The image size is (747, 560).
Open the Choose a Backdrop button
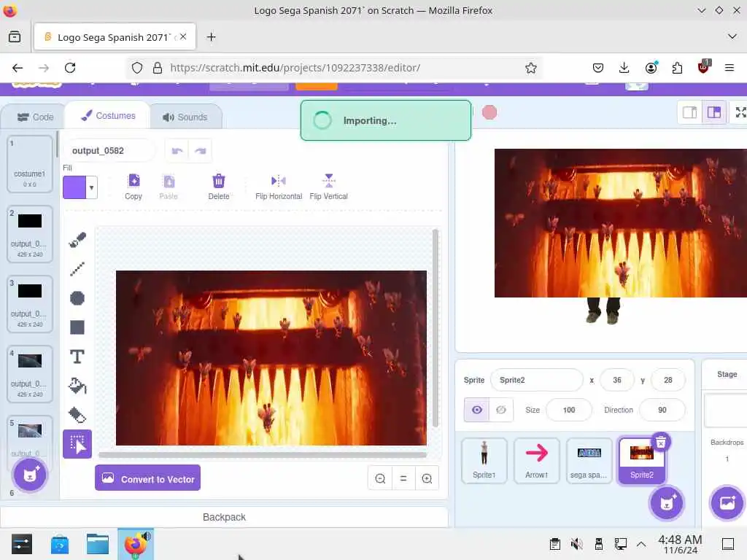click(x=727, y=503)
